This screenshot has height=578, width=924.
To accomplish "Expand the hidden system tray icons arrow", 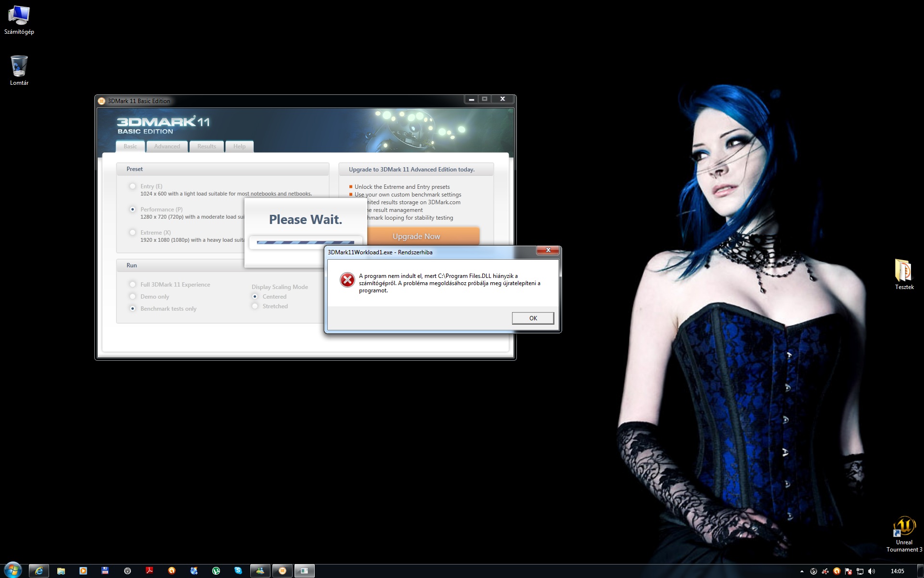I will click(802, 571).
